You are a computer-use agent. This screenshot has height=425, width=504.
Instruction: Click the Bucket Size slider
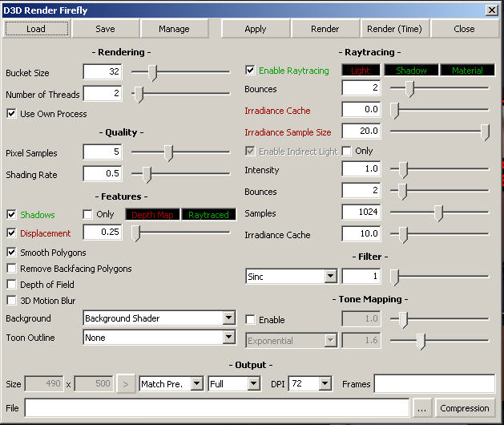point(180,72)
